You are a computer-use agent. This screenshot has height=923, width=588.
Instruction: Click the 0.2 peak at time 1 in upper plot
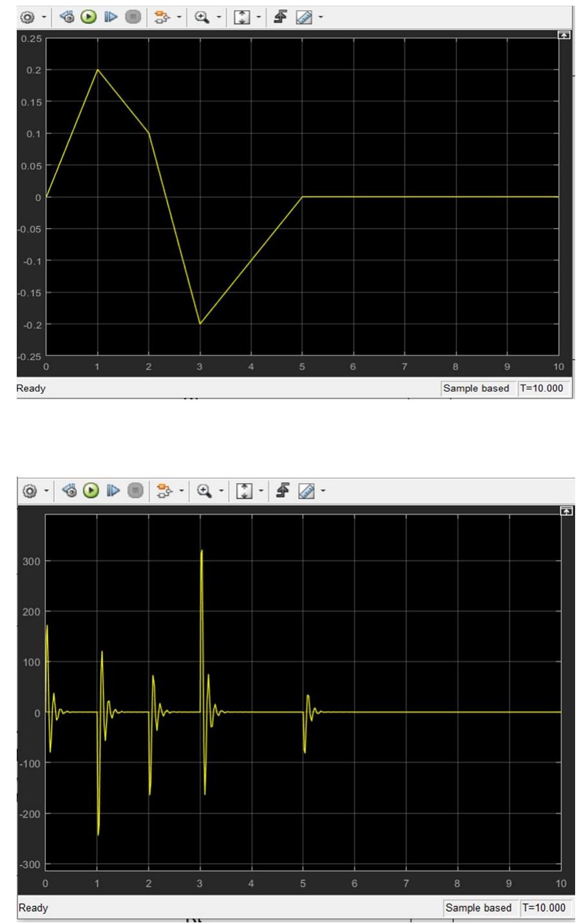[98, 70]
